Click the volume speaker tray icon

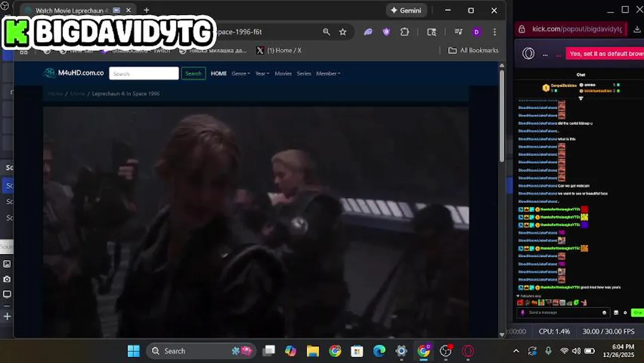576,351
